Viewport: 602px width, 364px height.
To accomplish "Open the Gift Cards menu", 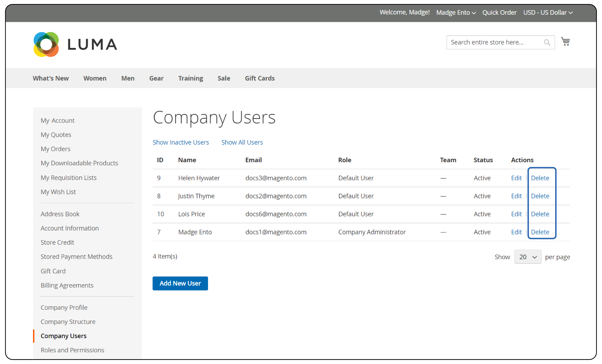I will click(260, 78).
